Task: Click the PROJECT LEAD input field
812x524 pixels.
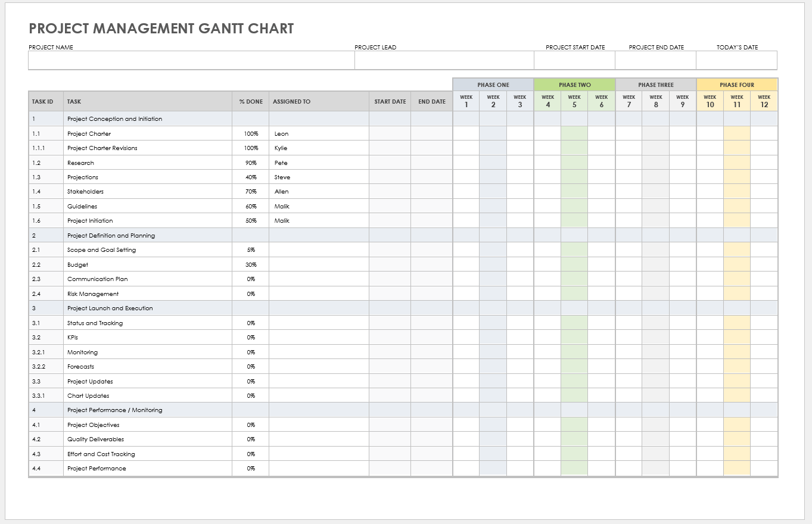Action: (x=444, y=60)
